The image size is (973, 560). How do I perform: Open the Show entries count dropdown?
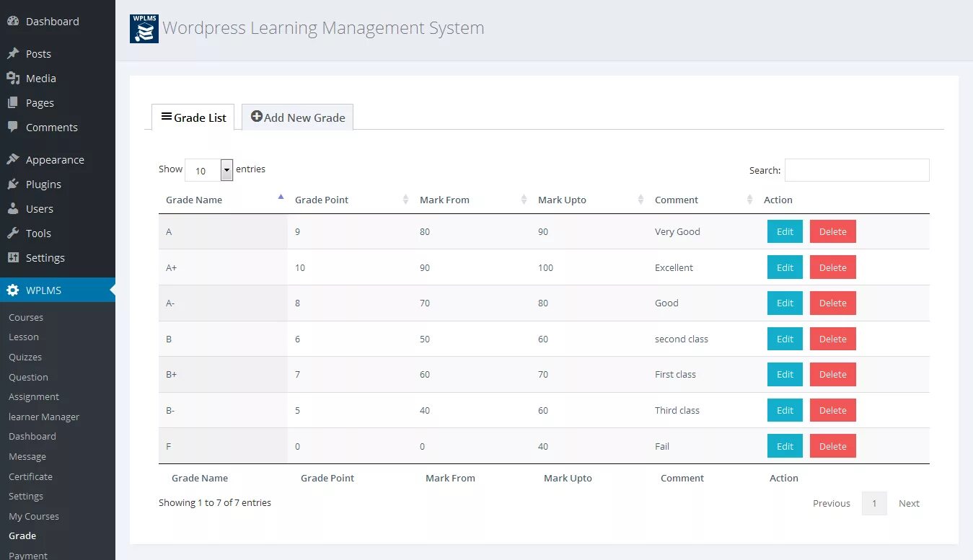208,170
